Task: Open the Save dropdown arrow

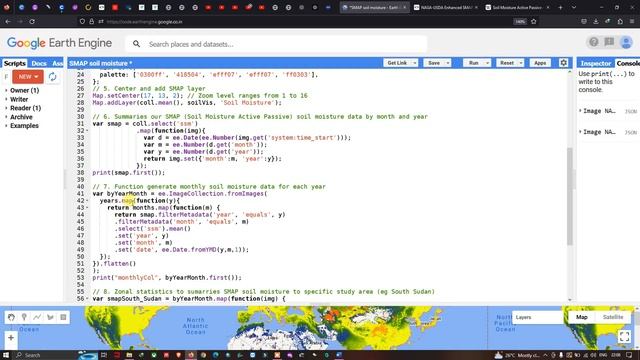Action: click(448, 63)
